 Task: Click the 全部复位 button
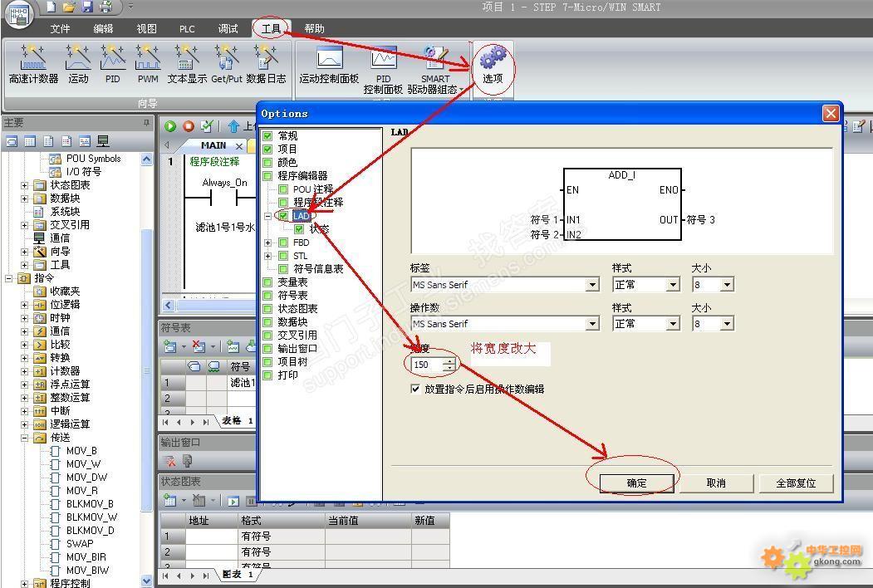click(797, 483)
